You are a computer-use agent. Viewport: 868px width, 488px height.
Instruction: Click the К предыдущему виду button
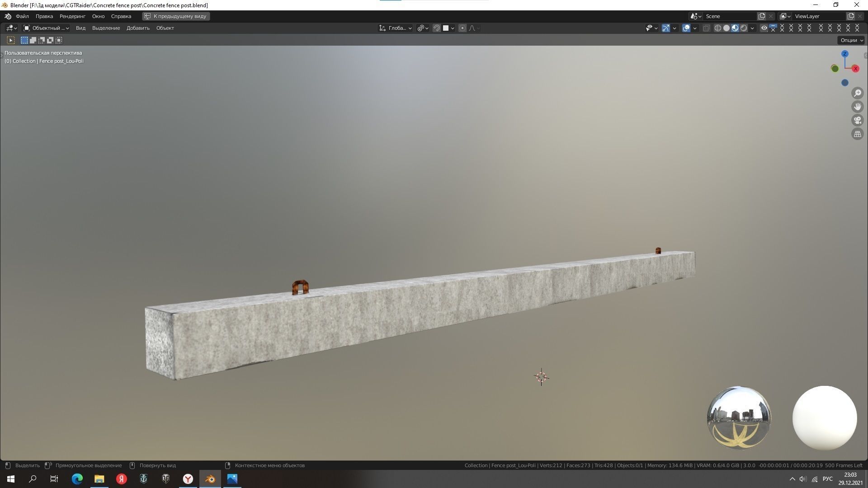176,16
